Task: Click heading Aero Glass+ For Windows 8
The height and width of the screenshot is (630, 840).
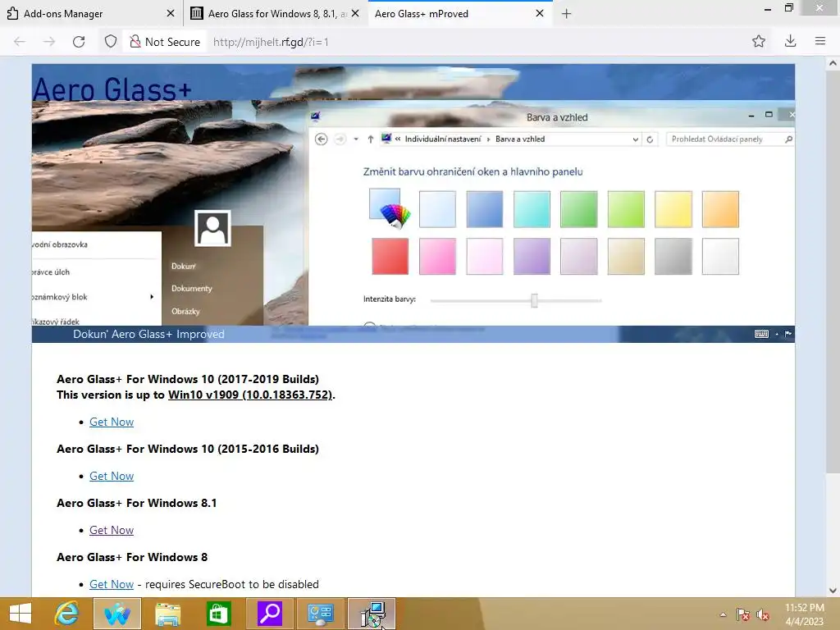Action: 132,557
